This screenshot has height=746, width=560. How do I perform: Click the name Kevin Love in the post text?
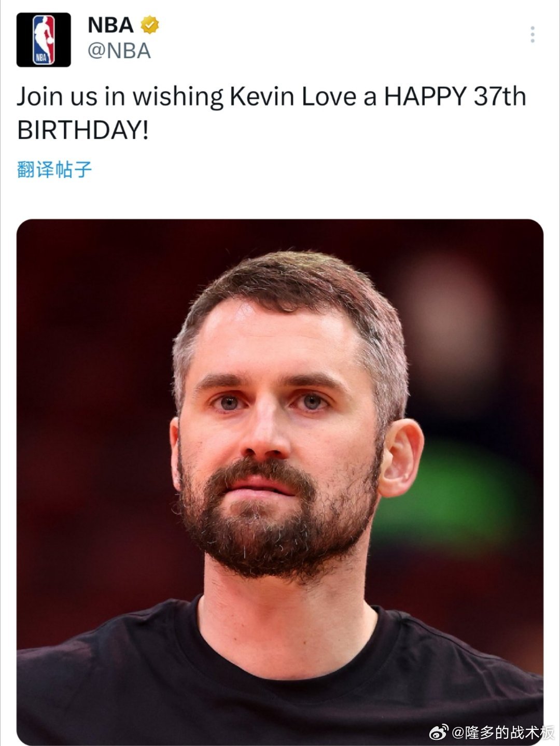[293, 97]
